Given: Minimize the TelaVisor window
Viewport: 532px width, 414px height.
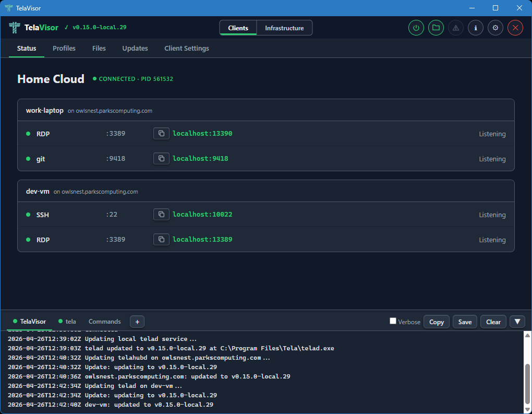Looking at the screenshot, I should click(x=472, y=8).
